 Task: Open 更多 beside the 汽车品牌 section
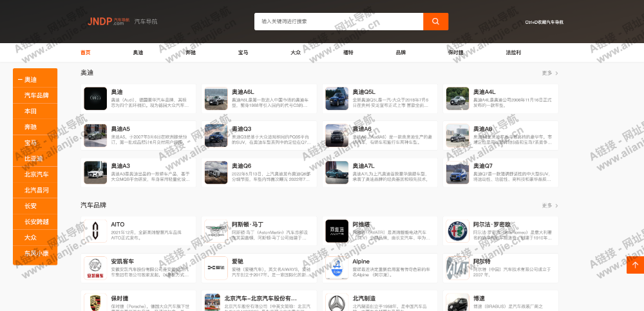550,205
